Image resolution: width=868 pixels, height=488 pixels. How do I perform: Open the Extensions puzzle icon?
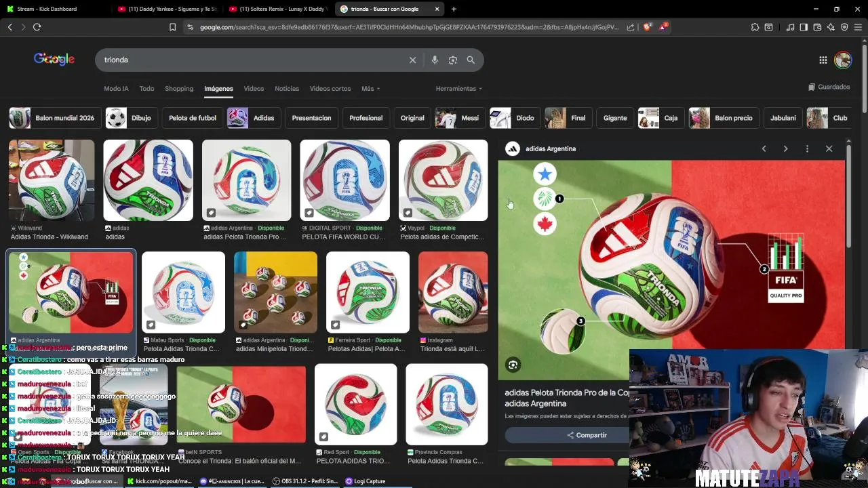click(x=755, y=27)
